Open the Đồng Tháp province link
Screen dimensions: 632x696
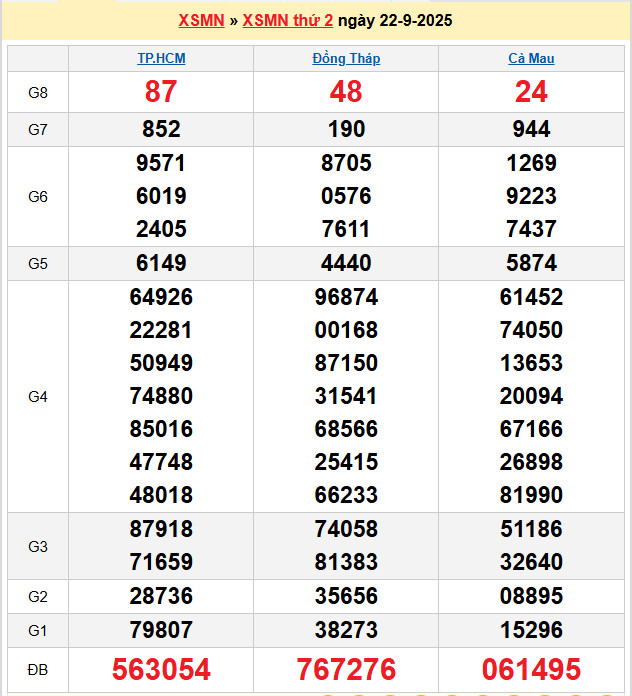(x=346, y=59)
